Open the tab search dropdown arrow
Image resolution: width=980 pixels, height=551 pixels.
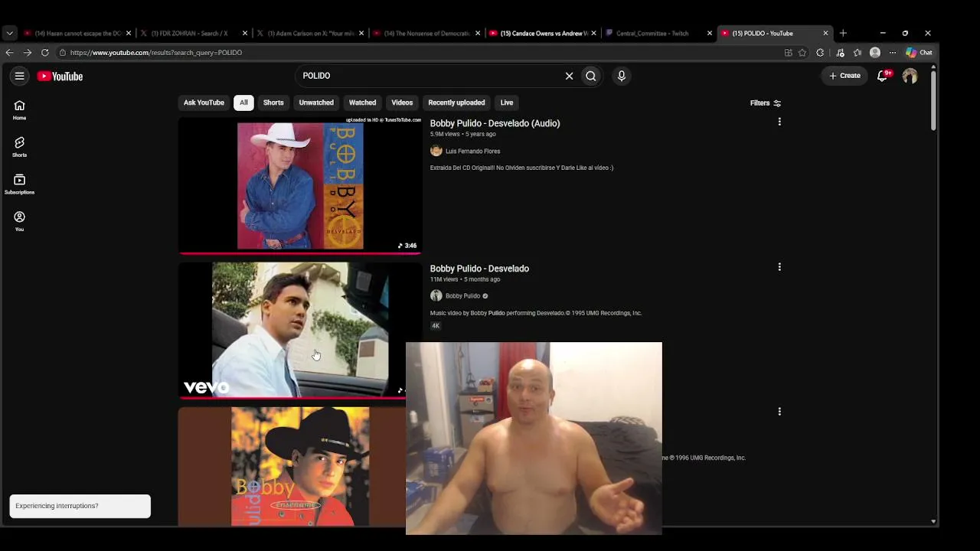(x=9, y=33)
